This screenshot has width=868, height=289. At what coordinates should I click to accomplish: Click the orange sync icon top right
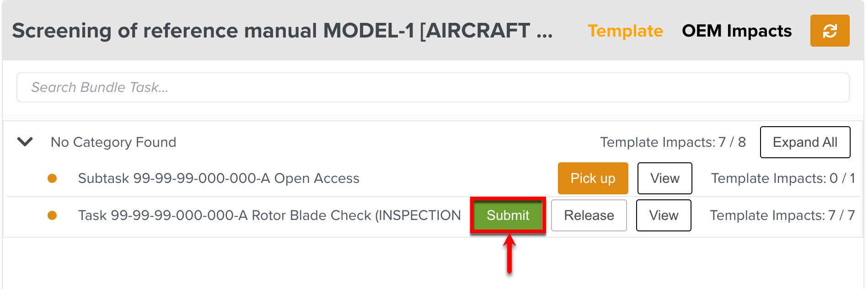pos(830,31)
